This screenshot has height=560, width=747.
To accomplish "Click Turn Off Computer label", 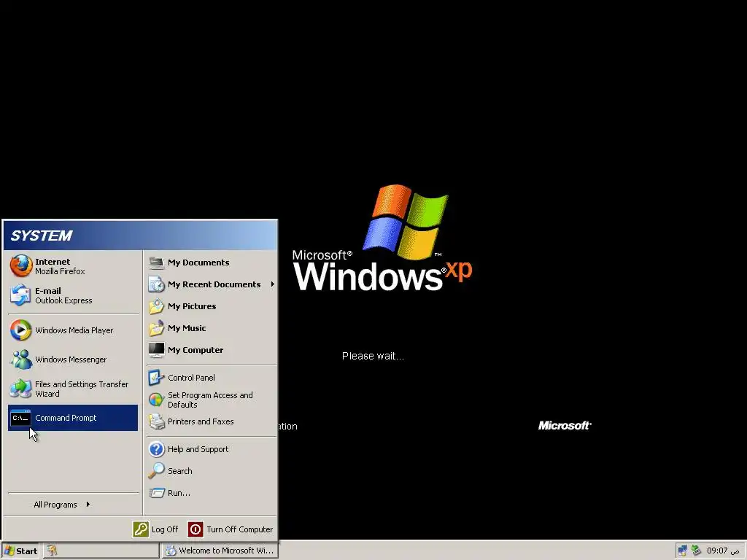I will click(x=239, y=529).
